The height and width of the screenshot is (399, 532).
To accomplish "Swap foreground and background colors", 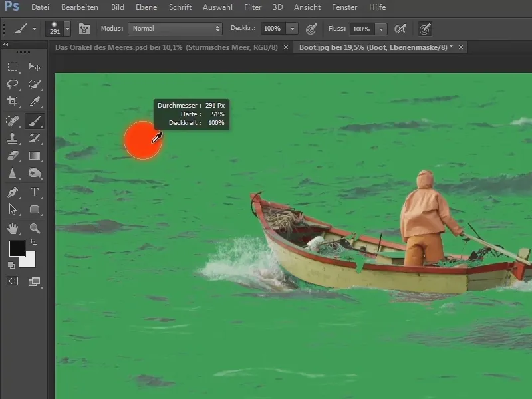I will coord(33,243).
